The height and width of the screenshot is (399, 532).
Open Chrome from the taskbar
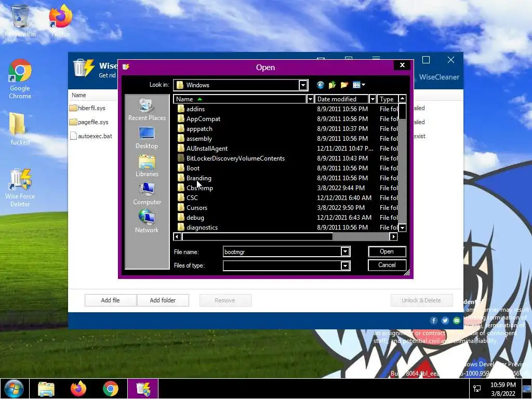[x=111, y=389]
